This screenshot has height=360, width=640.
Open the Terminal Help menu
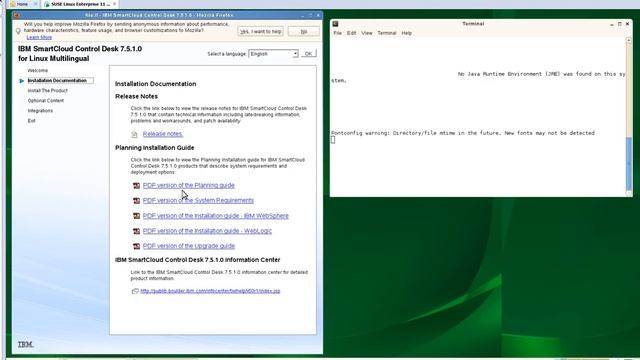pyautogui.click(x=406, y=33)
